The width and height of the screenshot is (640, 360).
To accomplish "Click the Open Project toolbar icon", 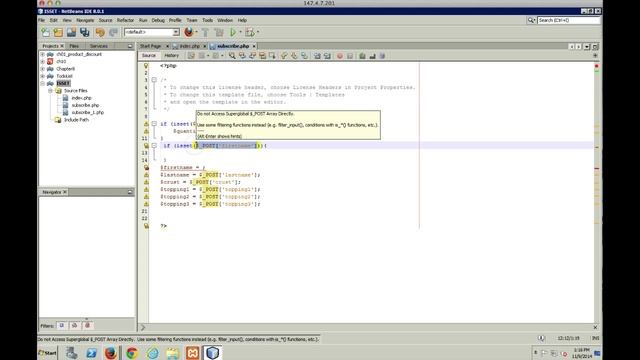I will point(71,32).
